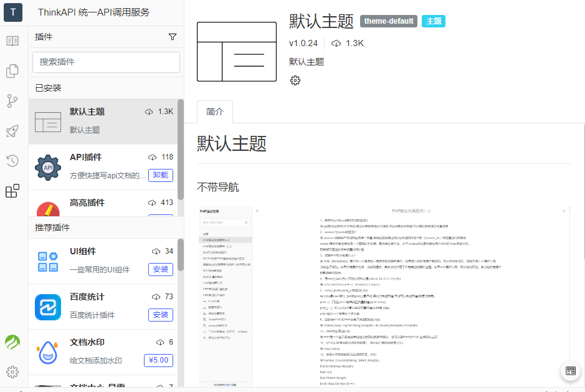Open the plugins blocks icon in sidebar

(x=12, y=191)
